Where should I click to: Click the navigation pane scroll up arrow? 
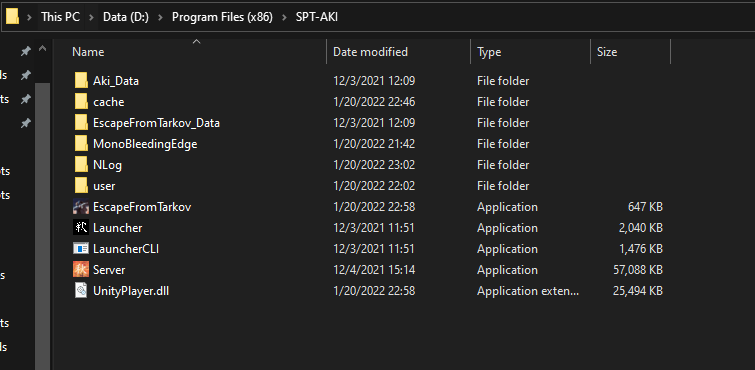42,49
